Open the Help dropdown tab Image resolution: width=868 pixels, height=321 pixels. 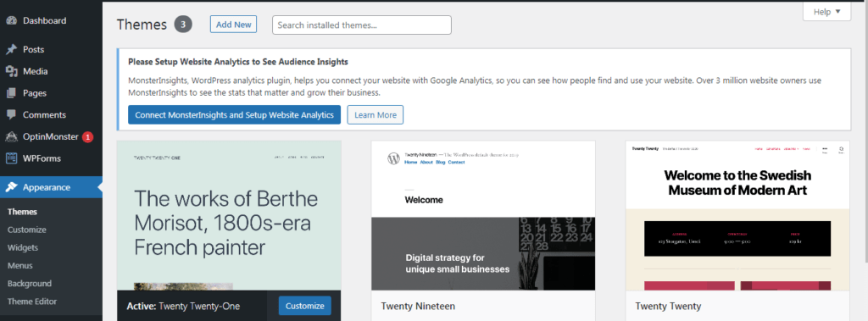pyautogui.click(x=827, y=11)
